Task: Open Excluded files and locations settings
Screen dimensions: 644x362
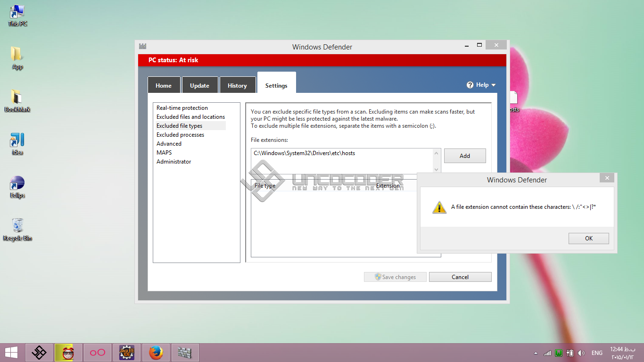Action: click(x=190, y=117)
